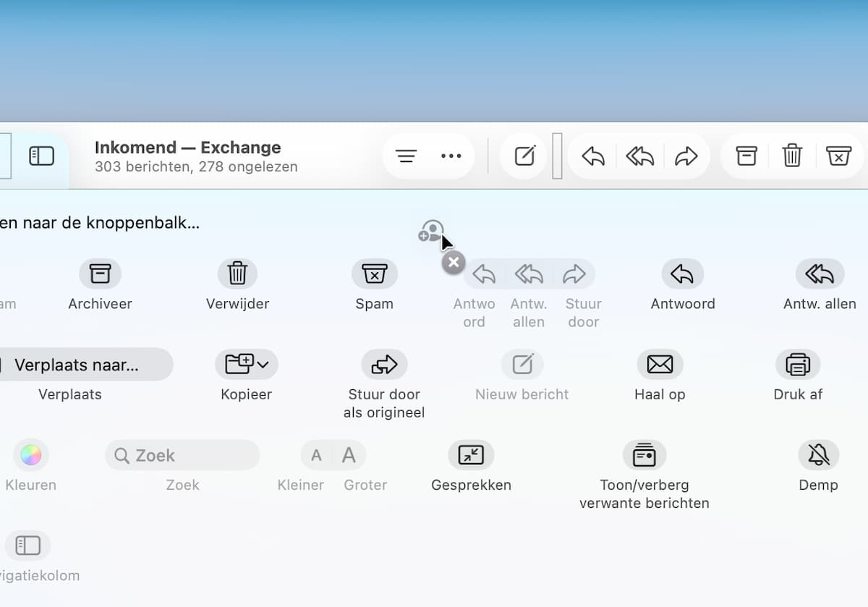Image resolution: width=868 pixels, height=607 pixels.
Task: Toggle the Demp bell notification item
Action: click(x=818, y=455)
